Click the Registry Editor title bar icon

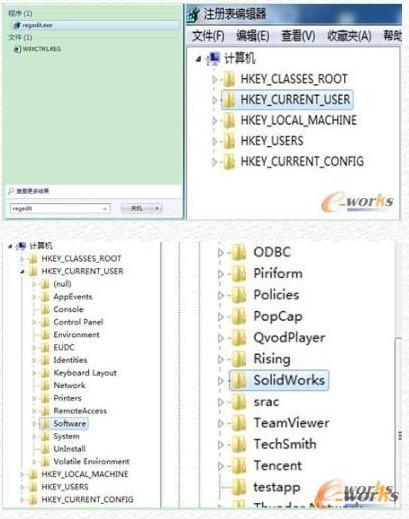193,15
